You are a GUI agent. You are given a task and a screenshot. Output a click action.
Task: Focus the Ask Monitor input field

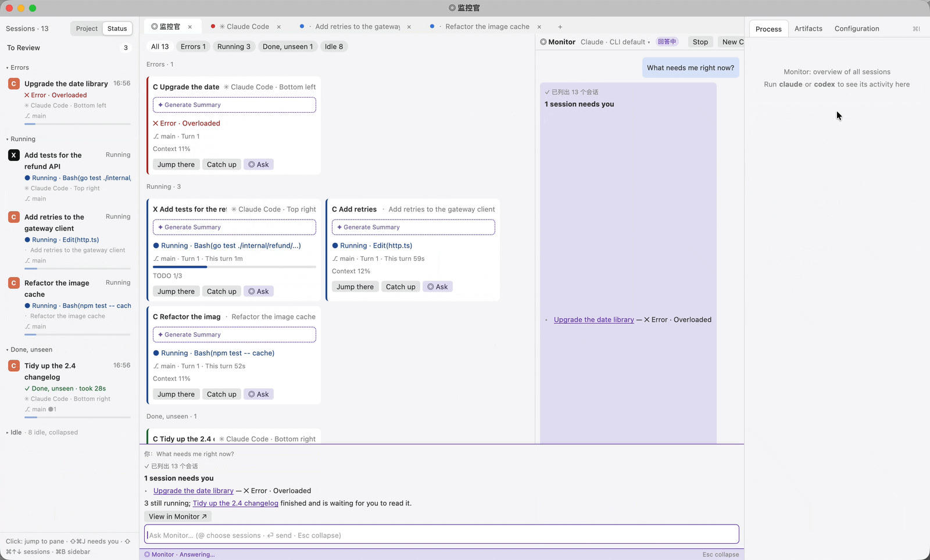(442, 535)
